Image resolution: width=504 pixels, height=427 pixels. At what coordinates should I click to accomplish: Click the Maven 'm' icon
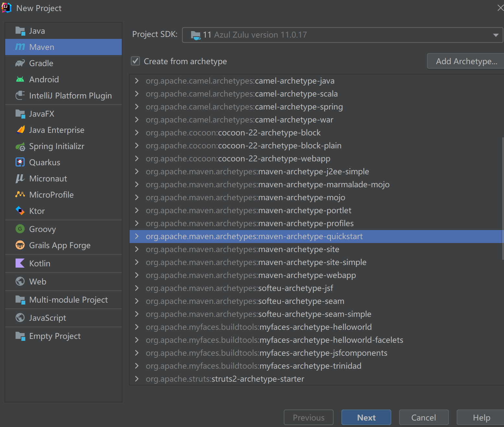click(20, 47)
